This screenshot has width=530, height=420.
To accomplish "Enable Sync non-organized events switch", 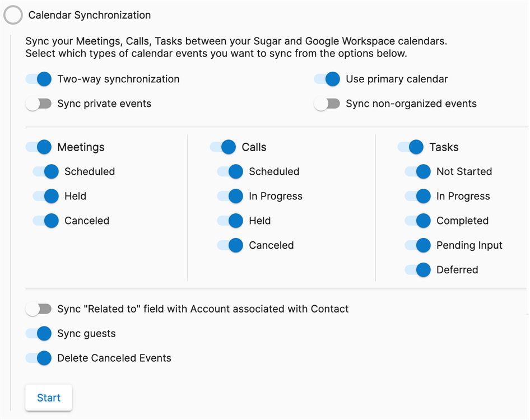I will pyautogui.click(x=327, y=104).
